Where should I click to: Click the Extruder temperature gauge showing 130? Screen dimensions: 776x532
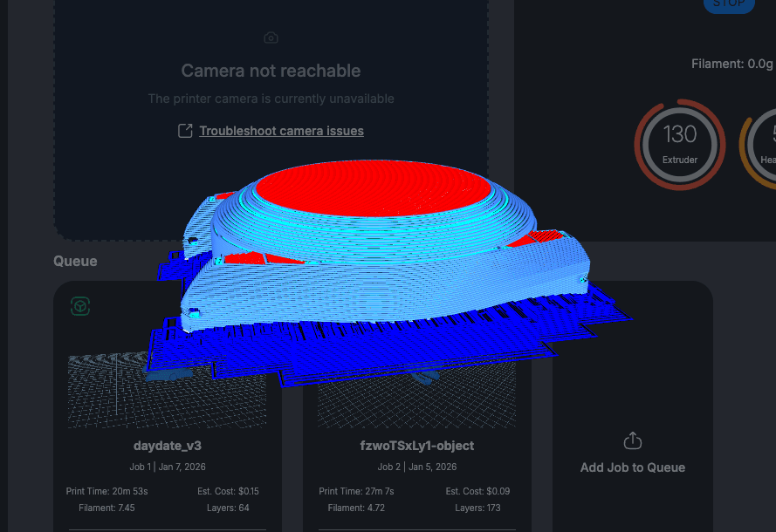tap(680, 143)
